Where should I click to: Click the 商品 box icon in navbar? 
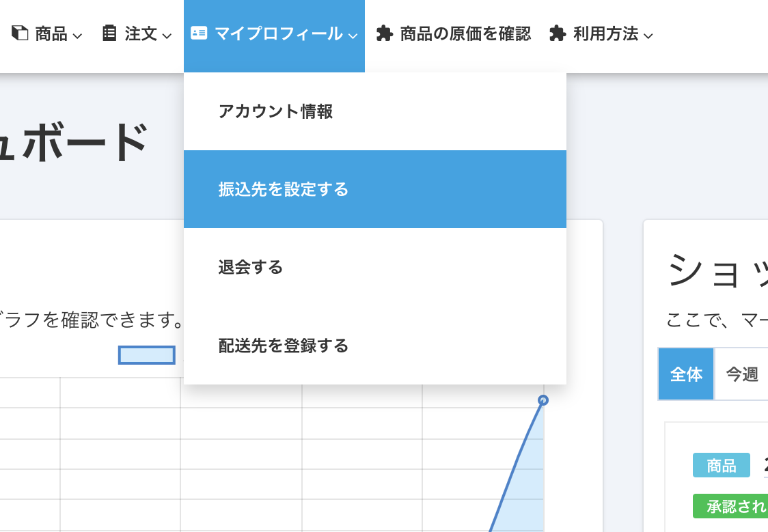[20, 33]
